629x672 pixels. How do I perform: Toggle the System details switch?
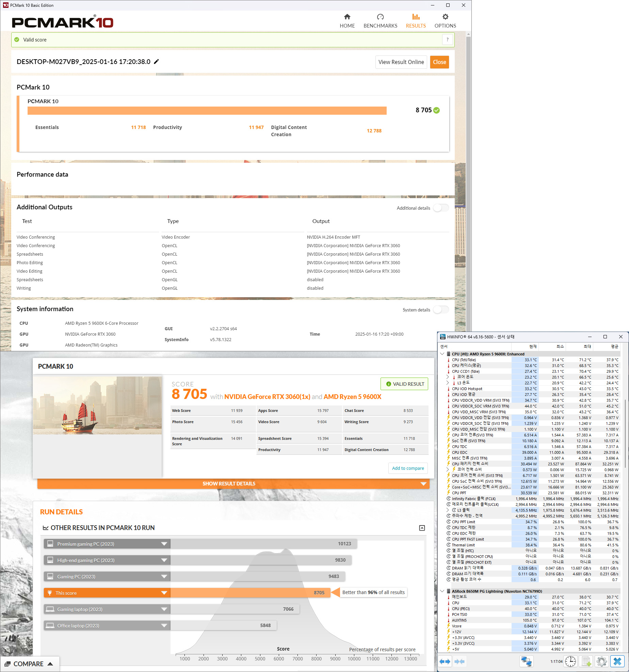[441, 309]
